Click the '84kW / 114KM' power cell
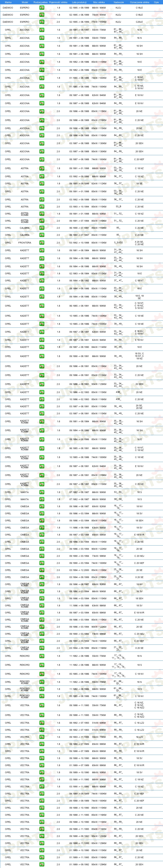 point(99,347)
